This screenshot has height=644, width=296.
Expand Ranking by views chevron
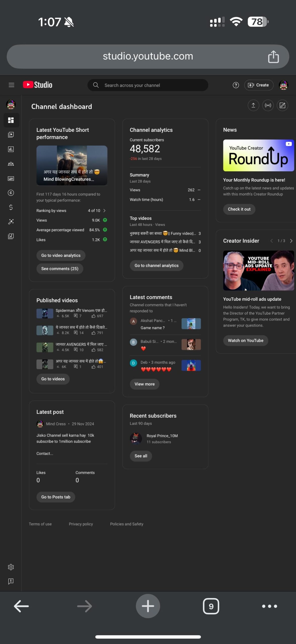105,211
